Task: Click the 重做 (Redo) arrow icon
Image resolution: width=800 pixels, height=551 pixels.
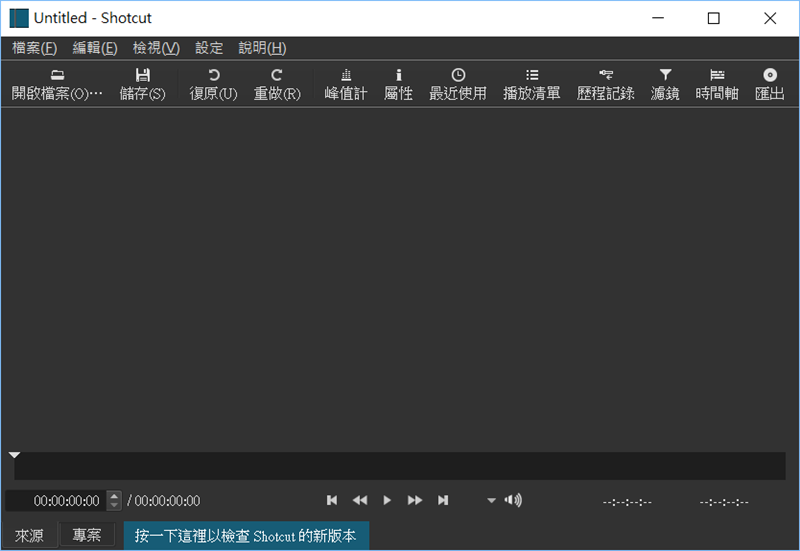Action: click(277, 75)
